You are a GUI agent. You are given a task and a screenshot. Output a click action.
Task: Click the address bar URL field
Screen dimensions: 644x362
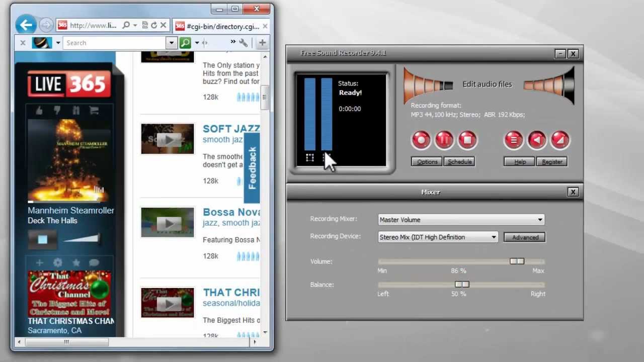click(x=93, y=25)
